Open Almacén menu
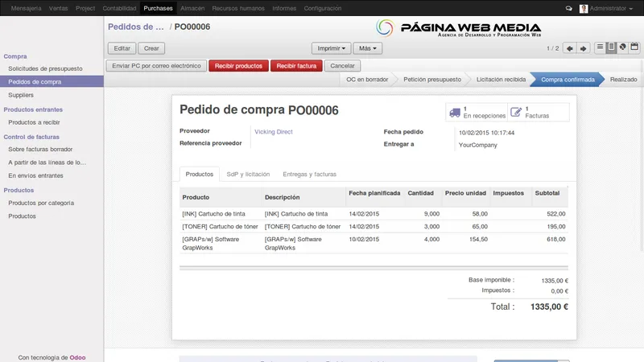Viewport: 644px width, 362px height. coord(192,8)
